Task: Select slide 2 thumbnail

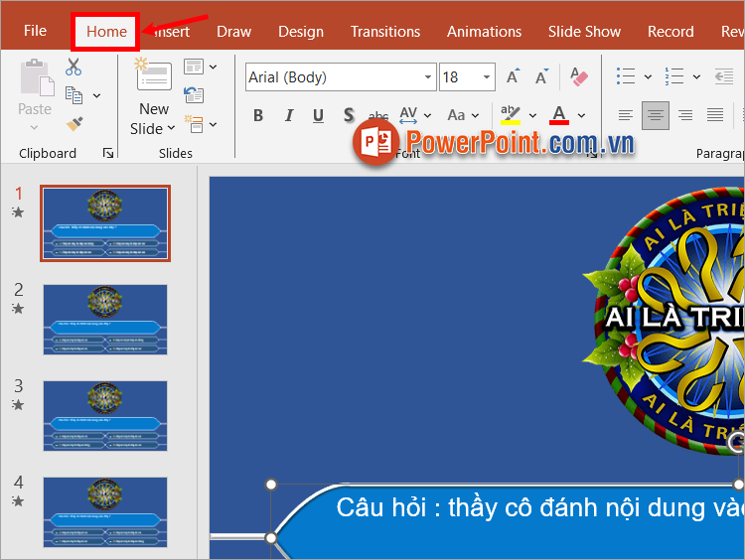Action: 105,319
